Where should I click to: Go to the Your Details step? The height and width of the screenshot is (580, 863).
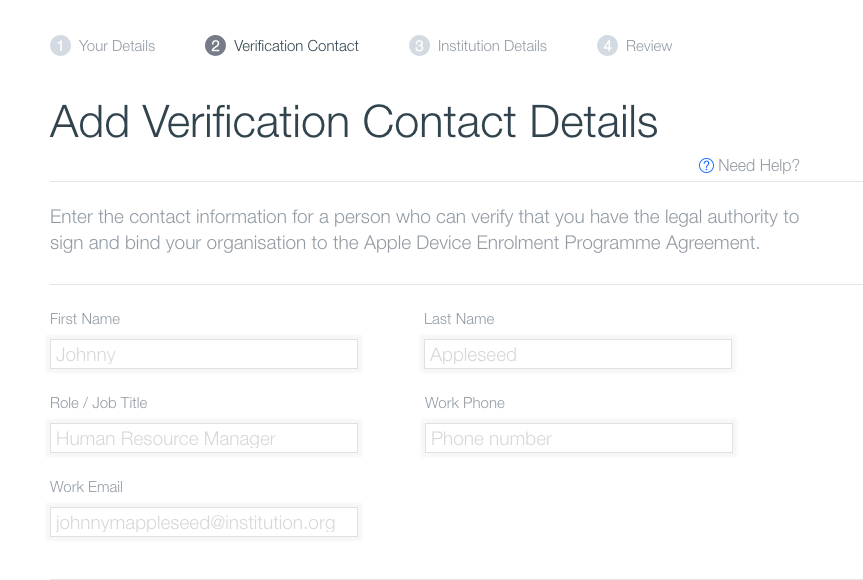click(x=117, y=46)
